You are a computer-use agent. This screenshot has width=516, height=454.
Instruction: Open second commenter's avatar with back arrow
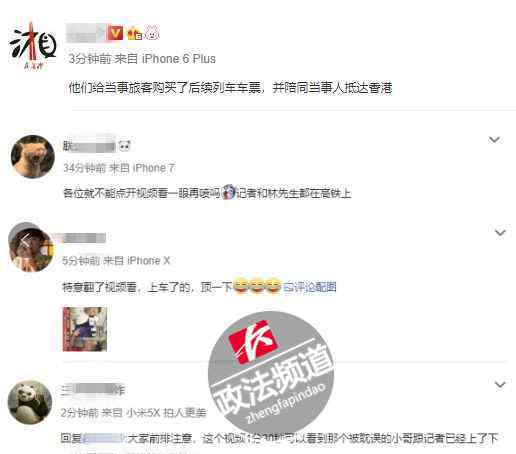pyautogui.click(x=30, y=247)
